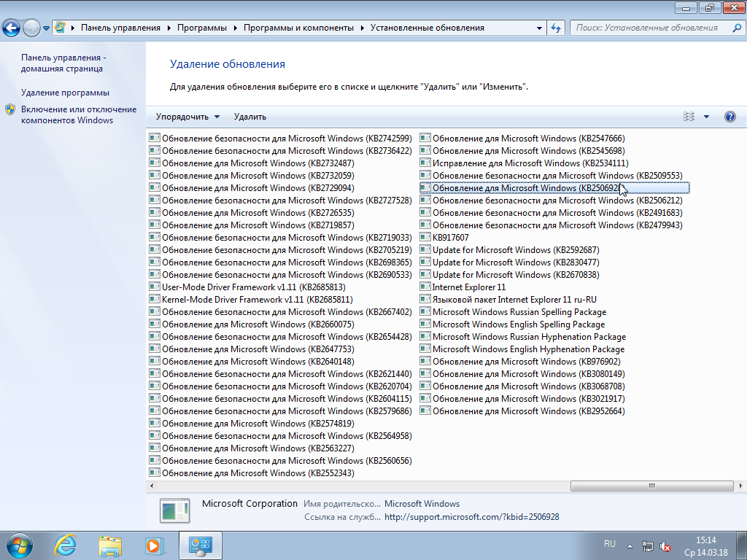
Task: Open recent pages dropdown arrow beside navigation buttons
Action: coord(46,28)
